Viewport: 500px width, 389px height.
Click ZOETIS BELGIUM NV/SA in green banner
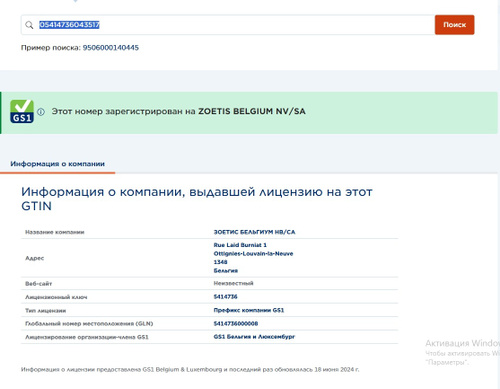click(252, 111)
